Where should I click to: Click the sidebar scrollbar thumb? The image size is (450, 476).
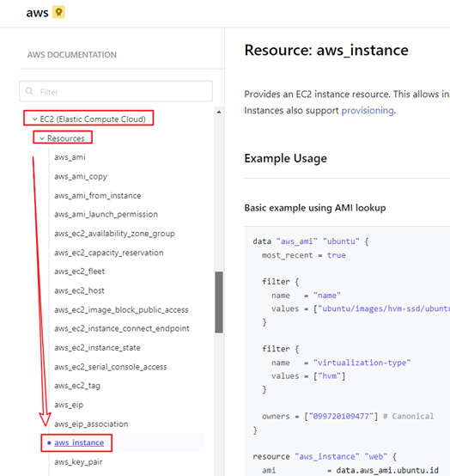pos(219,302)
